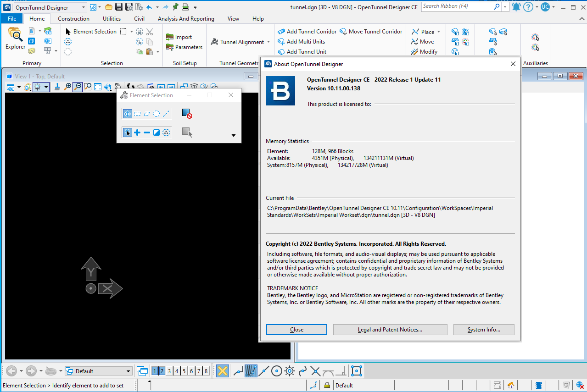The width and height of the screenshot is (587, 392).
Task: Toggle view number 3 button
Action: (169, 371)
